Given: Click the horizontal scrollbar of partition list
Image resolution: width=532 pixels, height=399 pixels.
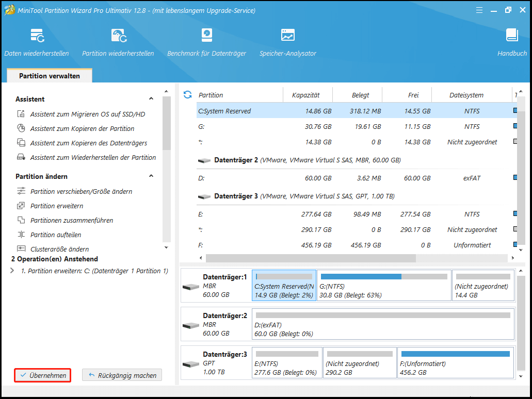Looking at the screenshot, I should click(310, 258).
